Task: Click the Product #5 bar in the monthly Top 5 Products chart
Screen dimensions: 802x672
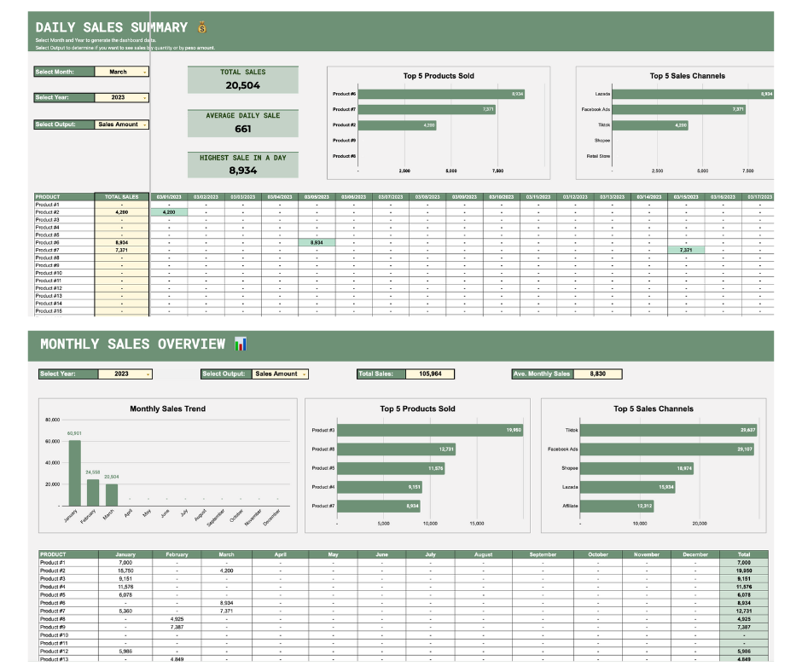Action: point(391,468)
